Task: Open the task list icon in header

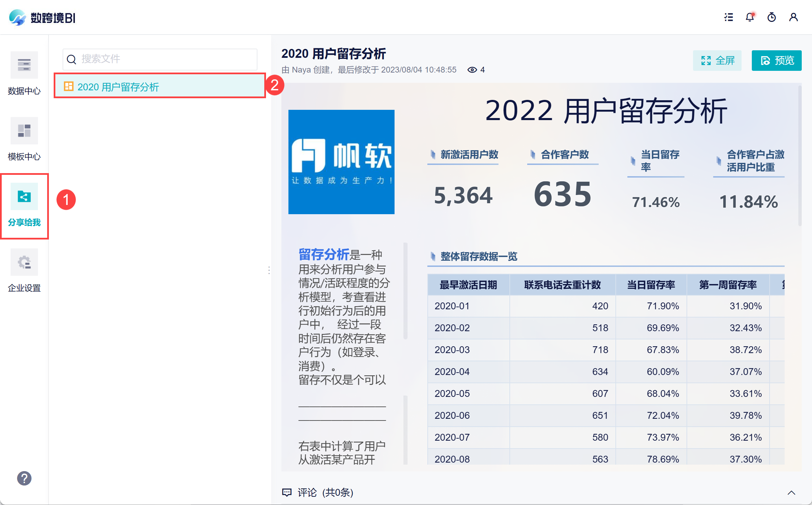Action: 728,17
